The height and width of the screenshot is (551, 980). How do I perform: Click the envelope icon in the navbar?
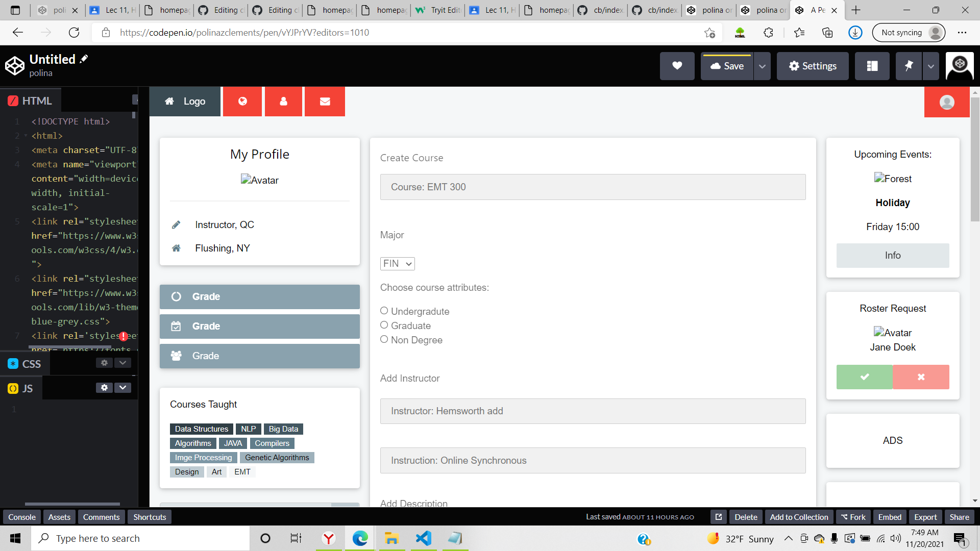(x=325, y=101)
